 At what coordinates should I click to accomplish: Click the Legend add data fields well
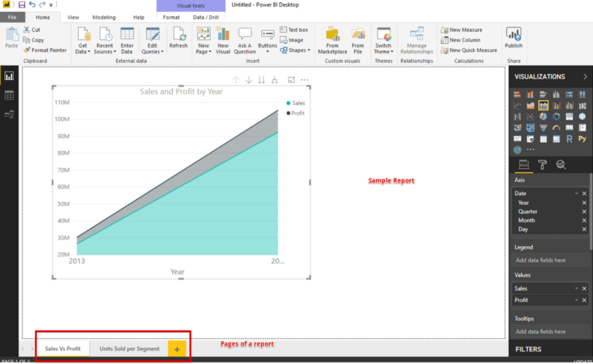pos(549,260)
